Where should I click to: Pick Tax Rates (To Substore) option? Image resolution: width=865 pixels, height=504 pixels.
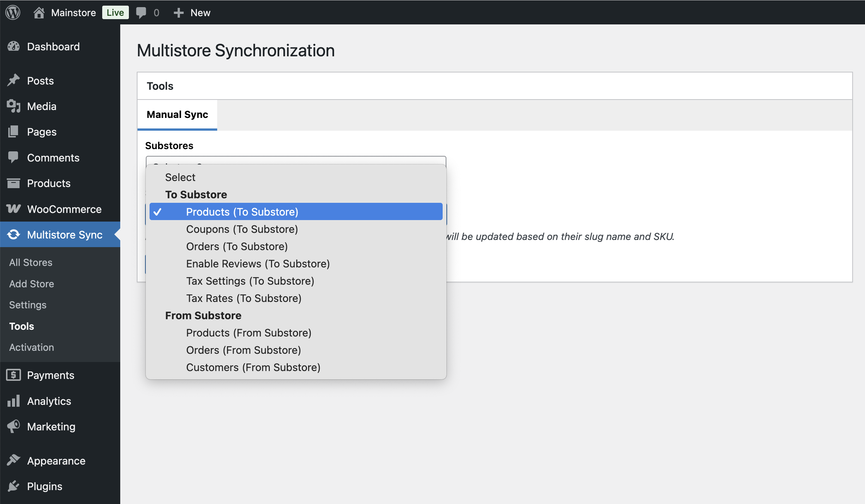244,298
